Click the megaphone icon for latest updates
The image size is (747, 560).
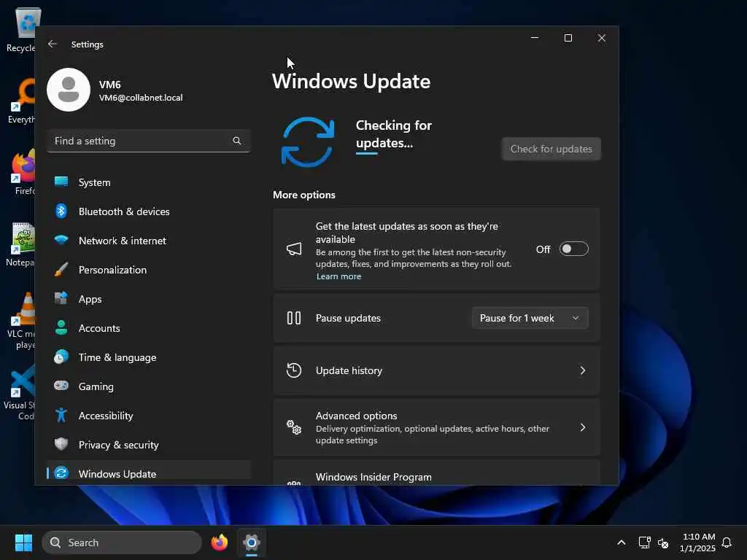point(294,249)
